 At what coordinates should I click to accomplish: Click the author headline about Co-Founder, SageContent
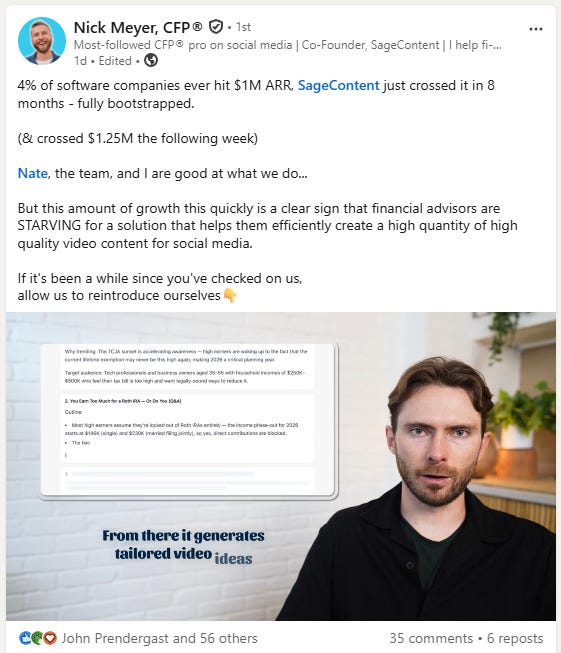pos(287,45)
